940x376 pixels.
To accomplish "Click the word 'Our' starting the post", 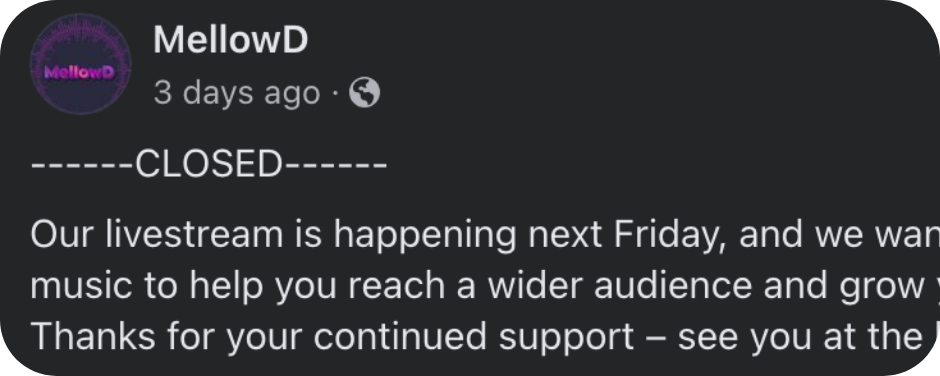I will click(x=63, y=234).
